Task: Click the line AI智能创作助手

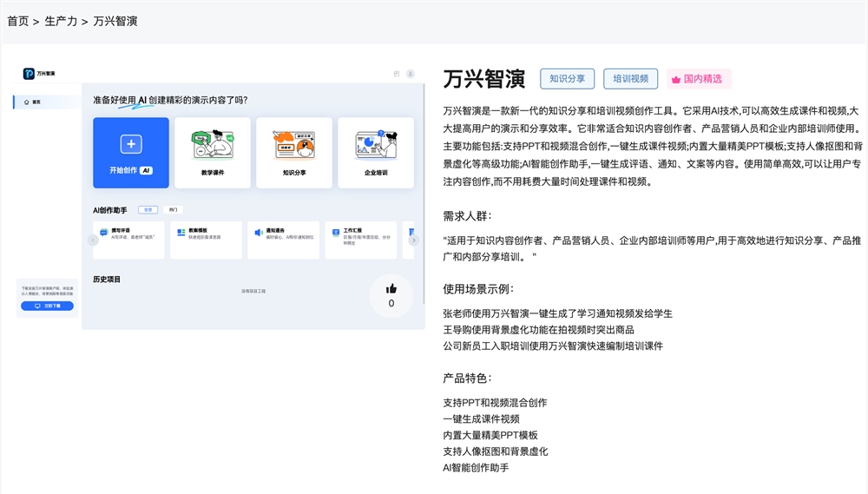Action: click(x=476, y=467)
